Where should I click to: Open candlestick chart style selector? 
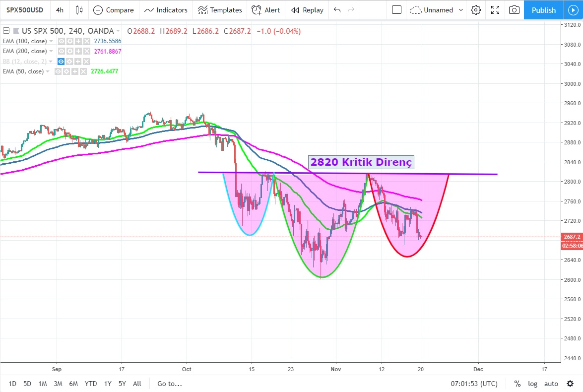(x=79, y=10)
